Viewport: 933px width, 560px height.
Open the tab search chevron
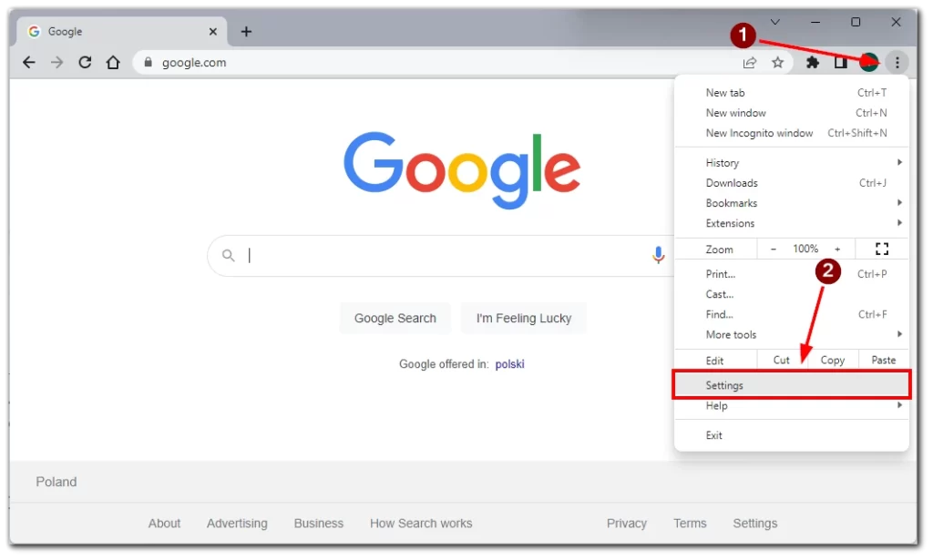point(774,22)
